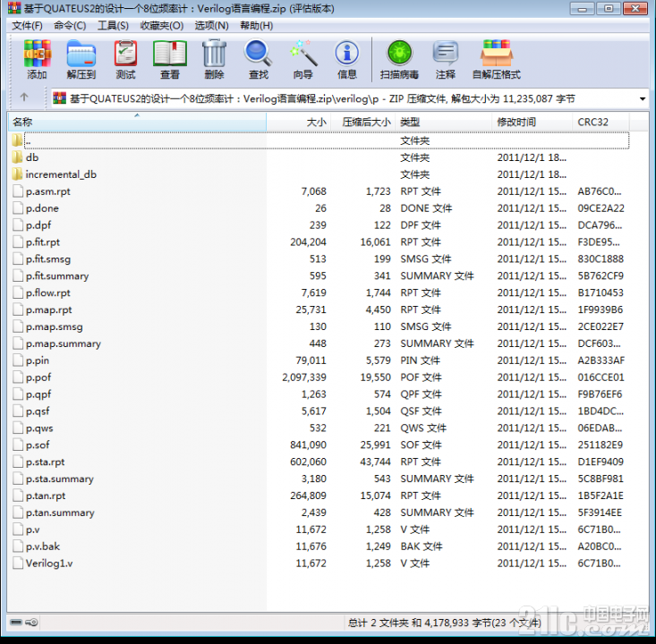Select the incremental_db folder icon
The height and width of the screenshot is (644, 656).
click(18, 174)
